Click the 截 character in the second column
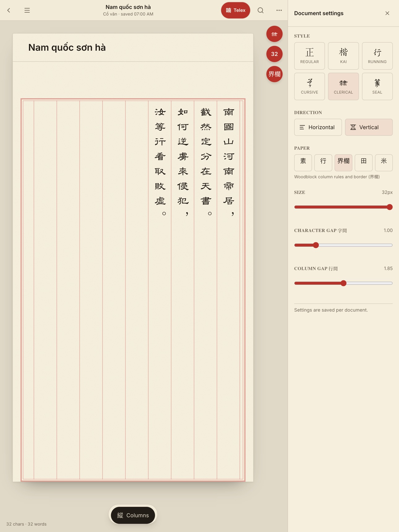This screenshot has height=532, width=399. click(206, 112)
